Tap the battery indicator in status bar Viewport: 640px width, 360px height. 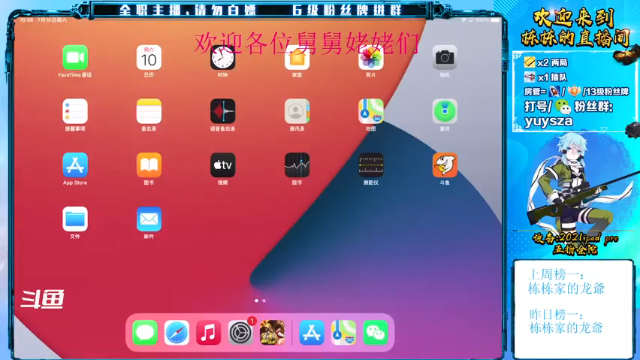coord(495,20)
